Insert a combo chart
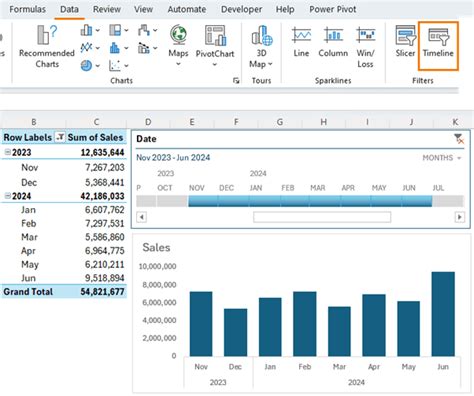The image size is (474, 396). [x=144, y=48]
